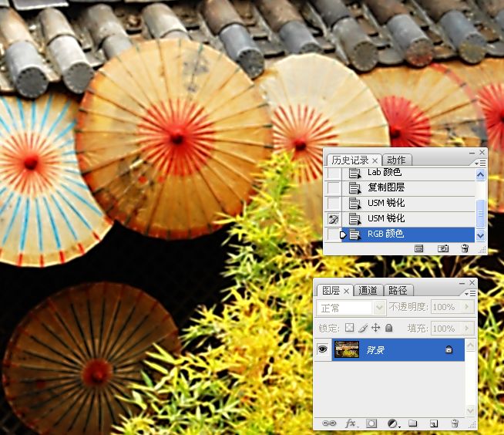The image size is (504, 435).
Task: Select the Lab 颜色 history state
Action: tap(408, 173)
